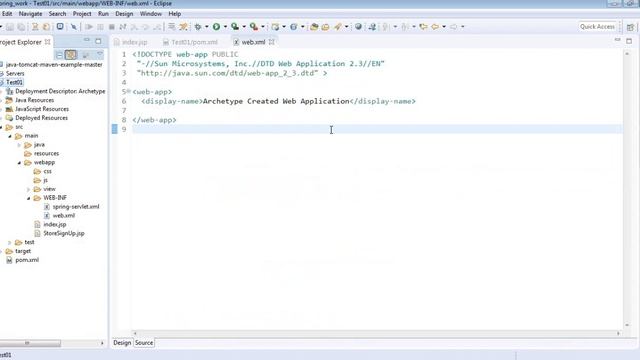Open the Forward history dropdown arrow
Viewport: 640px width, 360px height.
(x=462, y=27)
